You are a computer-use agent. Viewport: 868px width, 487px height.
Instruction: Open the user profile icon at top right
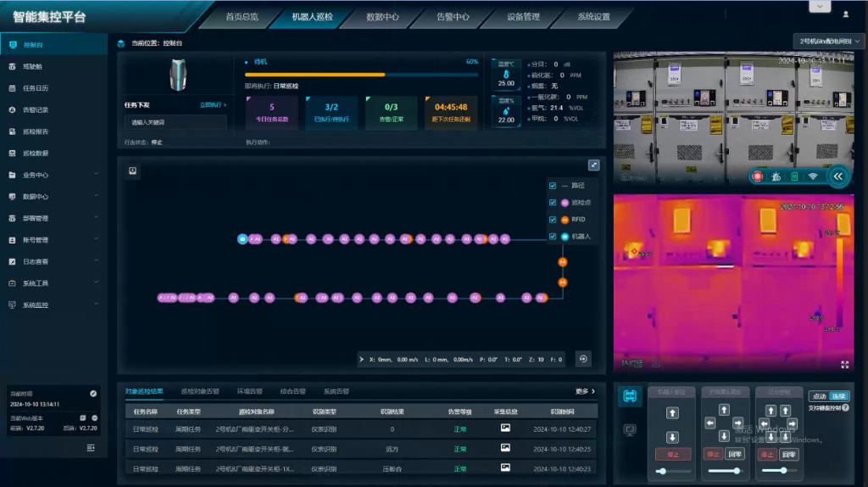[x=845, y=14]
